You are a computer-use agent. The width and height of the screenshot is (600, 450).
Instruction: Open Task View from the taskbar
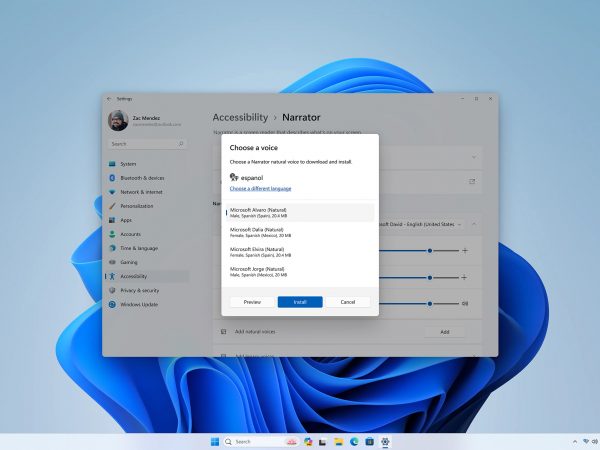coord(323,442)
